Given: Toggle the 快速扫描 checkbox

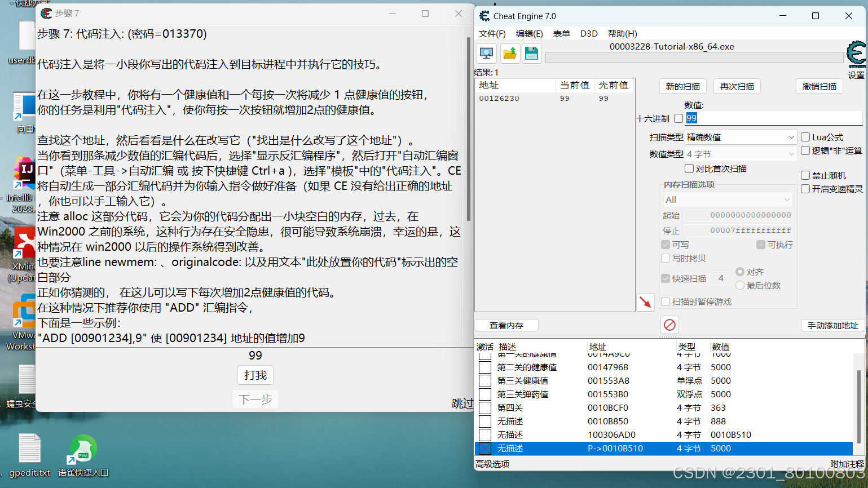Looking at the screenshot, I should (666, 278).
